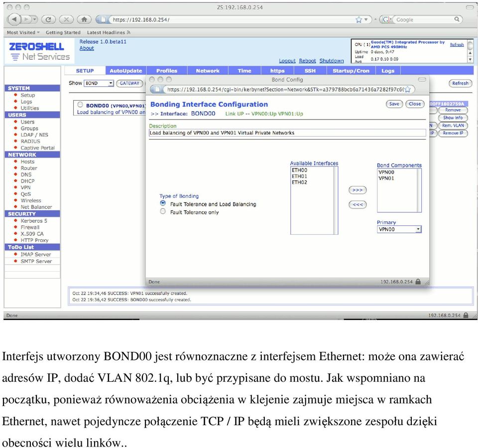Open the About link
The height and width of the screenshot is (448, 478).
click(x=87, y=48)
